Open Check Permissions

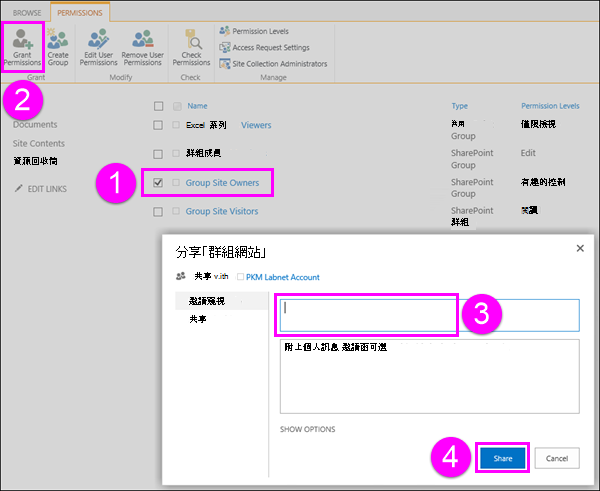191,47
